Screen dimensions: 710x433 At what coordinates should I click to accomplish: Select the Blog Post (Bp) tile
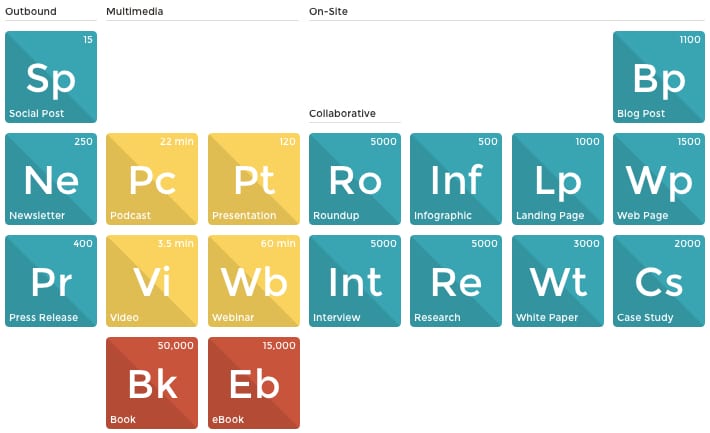[x=658, y=77]
